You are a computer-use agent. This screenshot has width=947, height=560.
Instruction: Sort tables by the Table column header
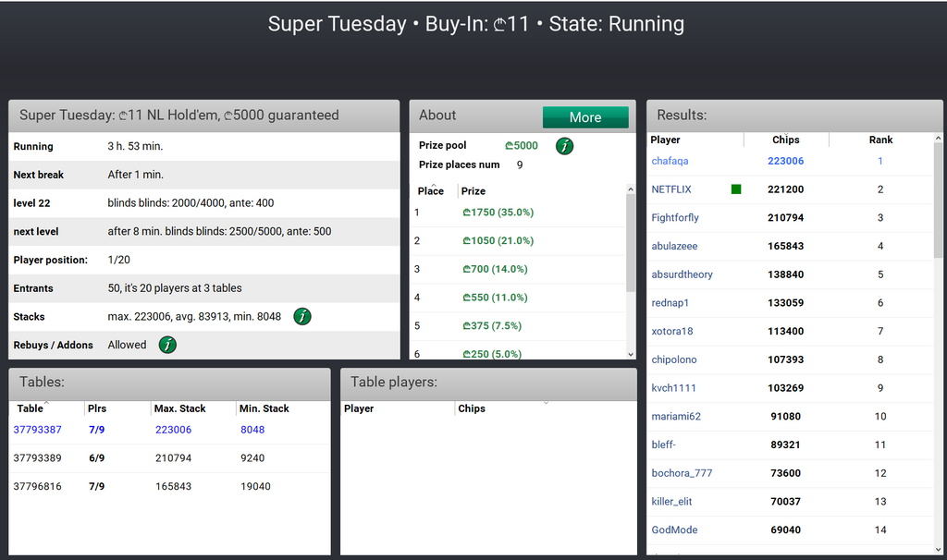point(31,408)
